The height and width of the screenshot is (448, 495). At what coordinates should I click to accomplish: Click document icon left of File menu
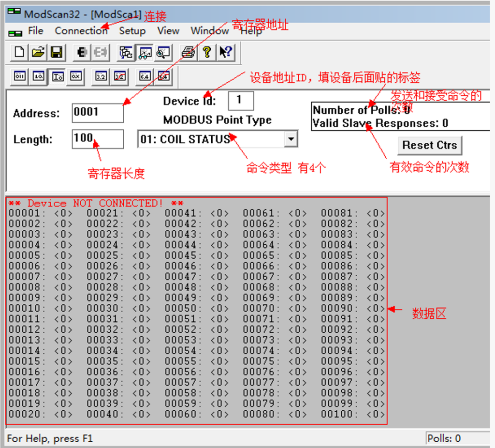click(15, 33)
